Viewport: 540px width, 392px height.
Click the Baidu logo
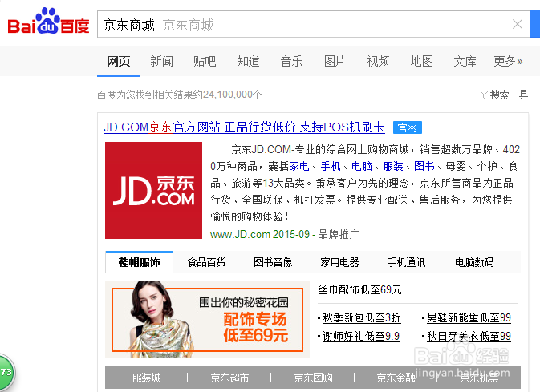(x=49, y=22)
